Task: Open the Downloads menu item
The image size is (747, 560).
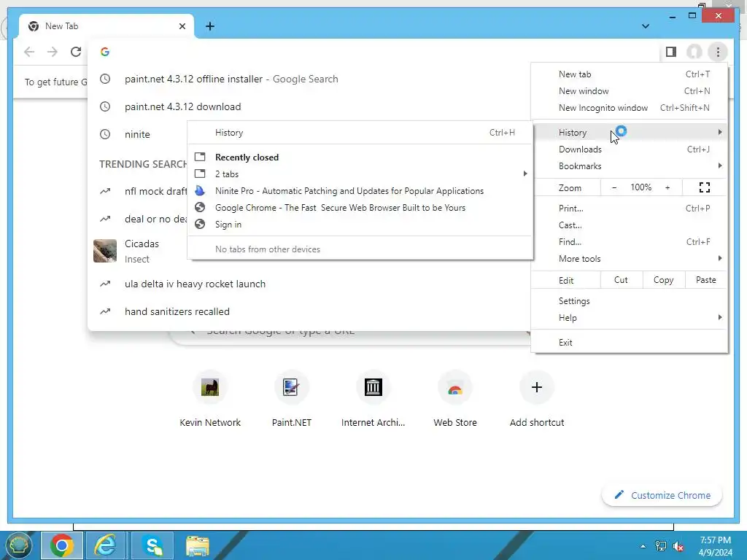Action: coord(630,149)
